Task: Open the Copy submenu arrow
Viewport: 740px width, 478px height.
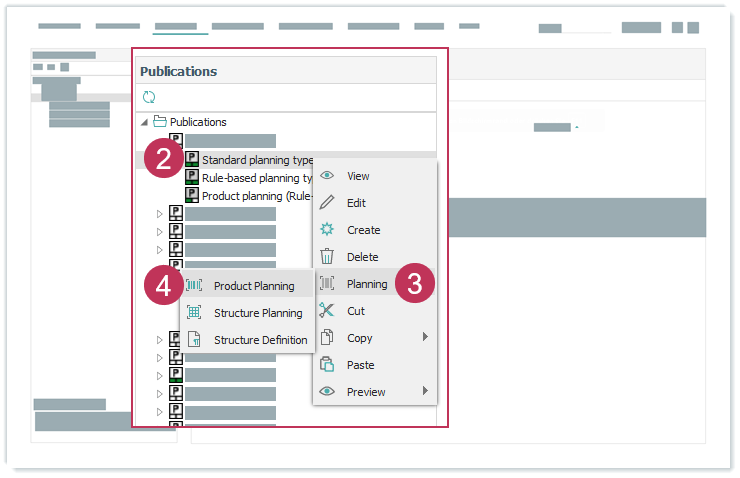Action: pyautogui.click(x=425, y=338)
